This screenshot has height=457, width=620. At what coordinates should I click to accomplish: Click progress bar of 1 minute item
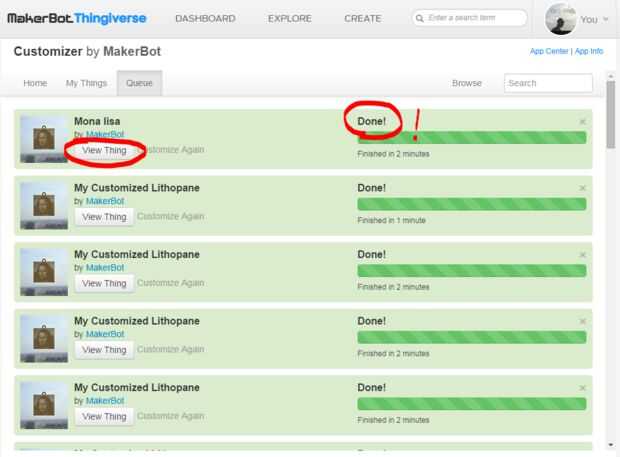pyautogui.click(x=472, y=204)
